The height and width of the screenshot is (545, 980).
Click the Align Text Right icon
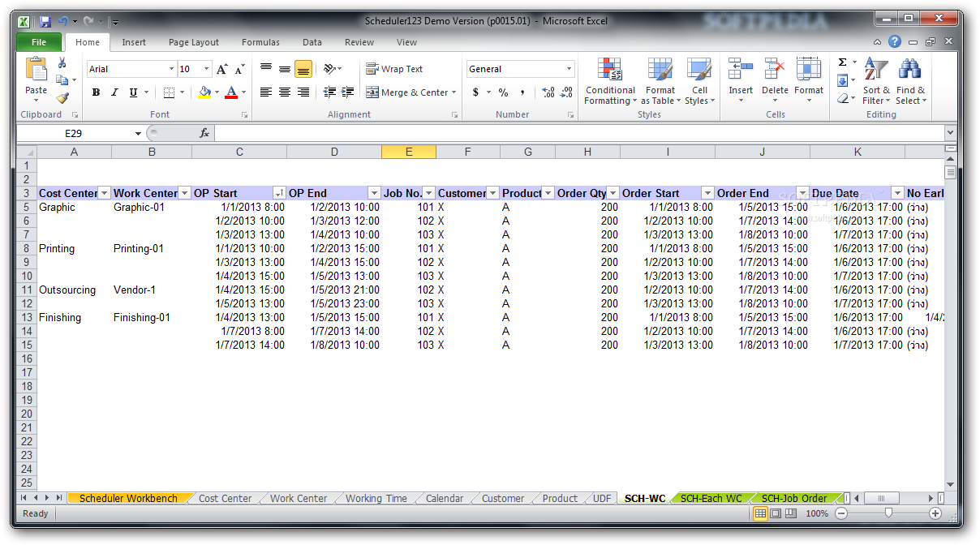(x=303, y=92)
